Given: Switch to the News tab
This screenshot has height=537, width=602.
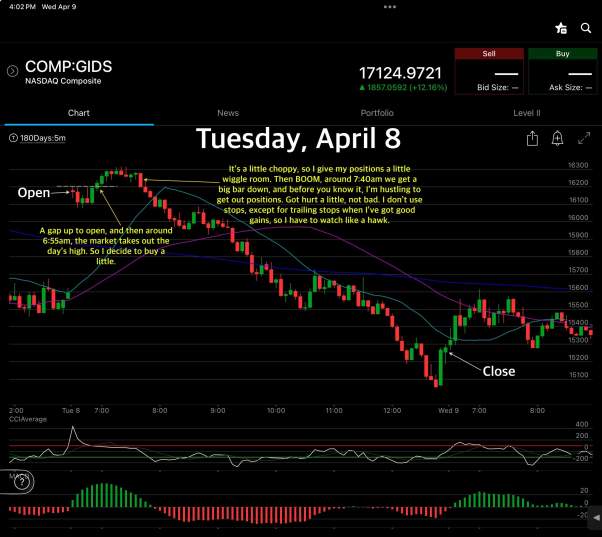Looking at the screenshot, I should tap(228, 113).
